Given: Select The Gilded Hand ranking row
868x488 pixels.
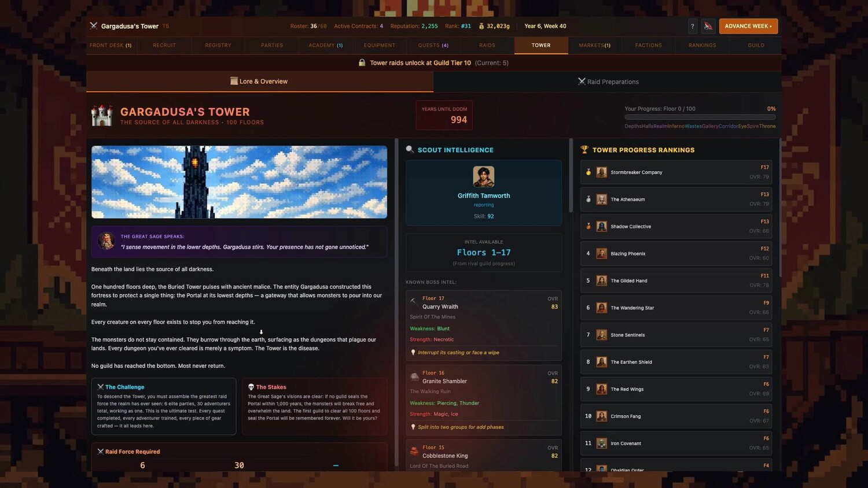Looking at the screenshot, I should (x=676, y=281).
